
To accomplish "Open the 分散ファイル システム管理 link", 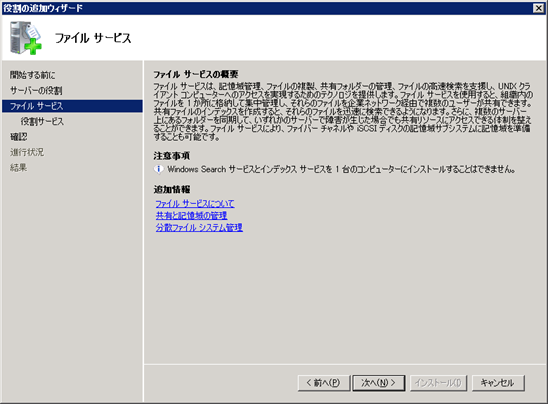I will pos(199,228).
